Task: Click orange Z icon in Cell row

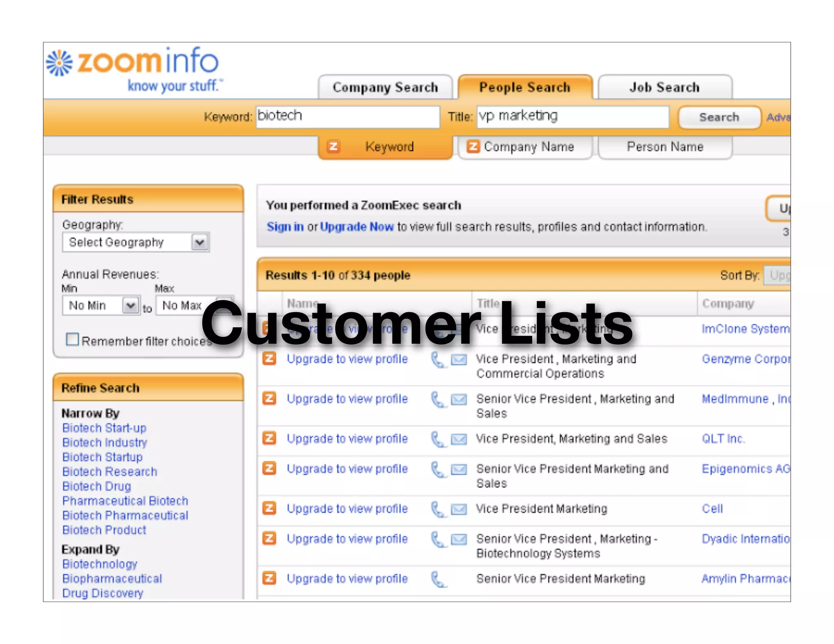Action: pyautogui.click(x=269, y=508)
